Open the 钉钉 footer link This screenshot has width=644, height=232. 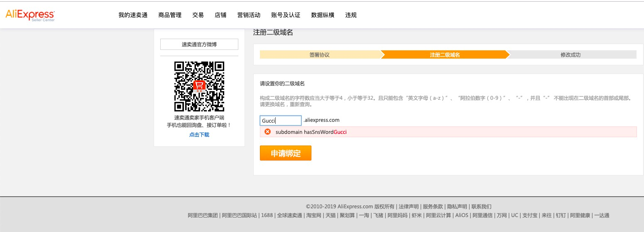[561, 215]
